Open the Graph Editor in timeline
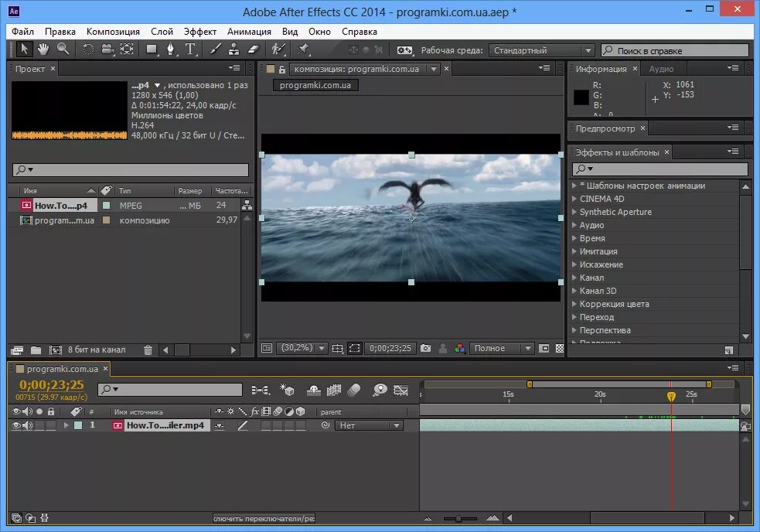Image resolution: width=760 pixels, height=532 pixels. point(400,390)
